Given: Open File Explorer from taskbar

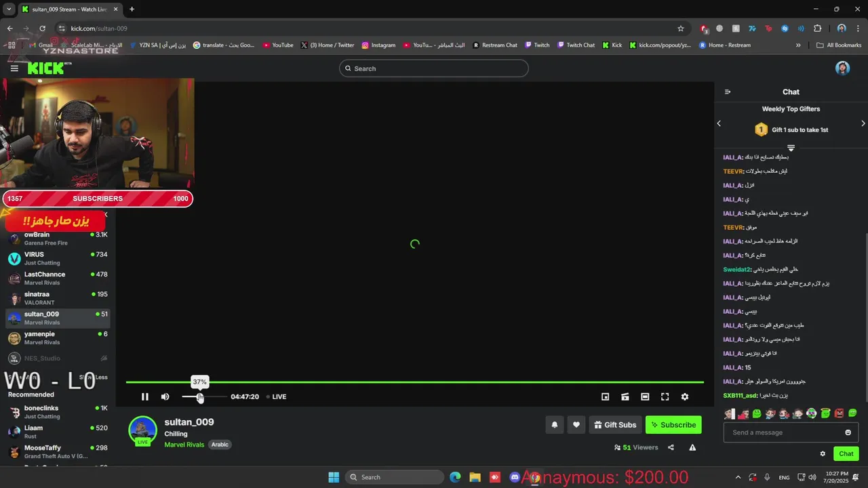Looking at the screenshot, I should pos(475,477).
